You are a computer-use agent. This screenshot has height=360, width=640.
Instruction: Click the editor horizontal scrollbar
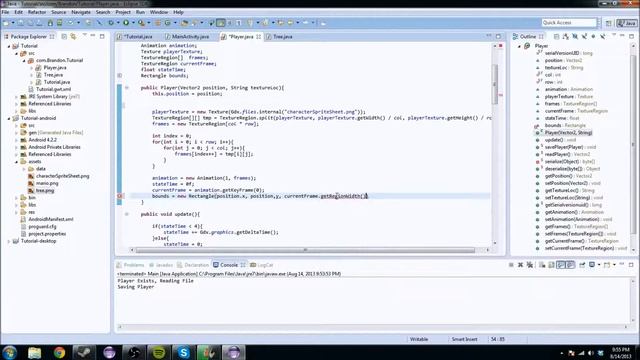point(305,250)
